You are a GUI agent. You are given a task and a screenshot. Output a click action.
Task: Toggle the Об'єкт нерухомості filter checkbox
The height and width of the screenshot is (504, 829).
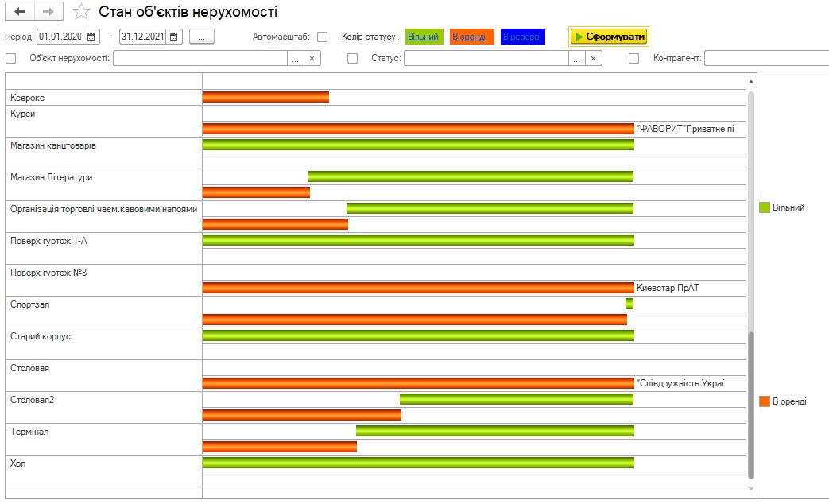(11, 58)
